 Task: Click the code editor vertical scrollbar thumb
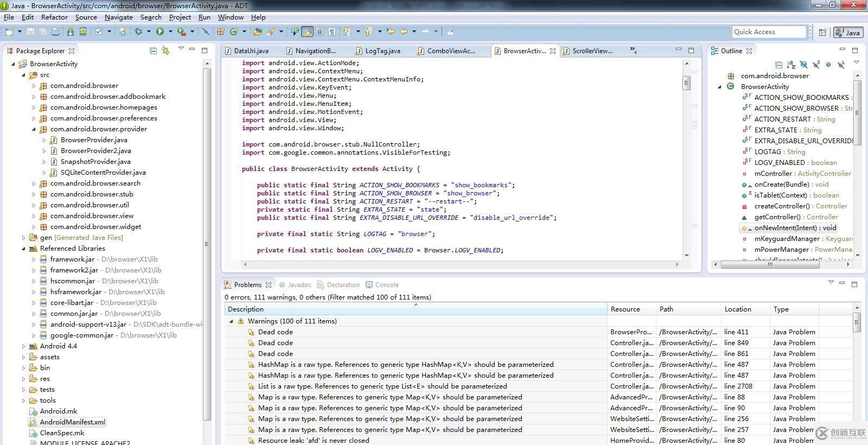pos(686,83)
